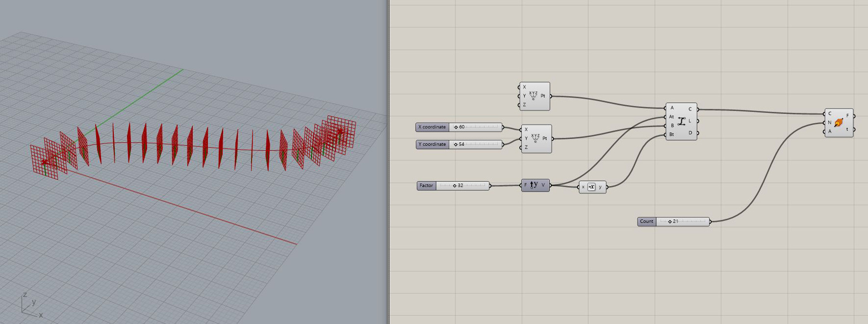This screenshot has height=324, width=868.
Task: Select the lower Construct Point component icon
Action: point(535,138)
